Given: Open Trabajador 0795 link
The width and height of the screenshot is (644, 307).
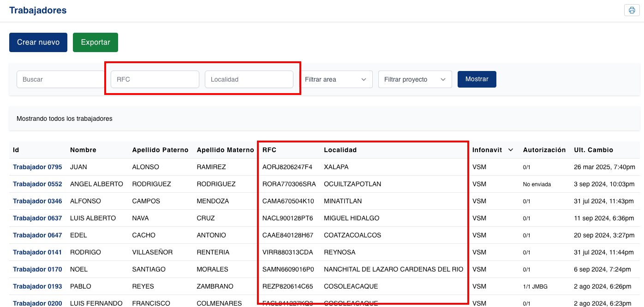Looking at the screenshot, I should click(37, 167).
